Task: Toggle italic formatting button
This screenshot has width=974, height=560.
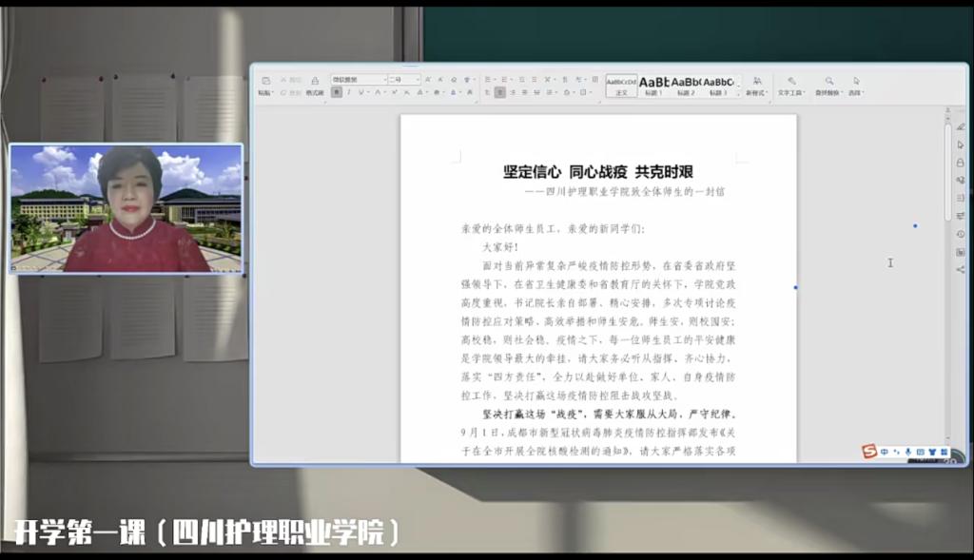Action: [x=349, y=93]
